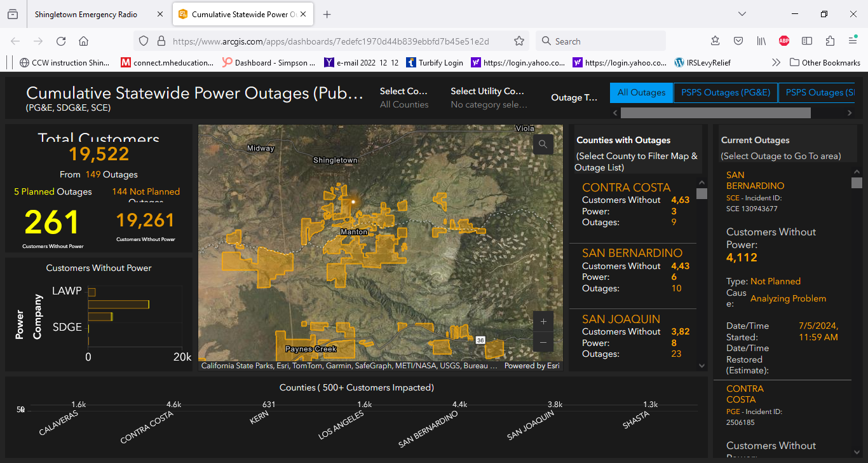Zoom in on the map
Viewport: 868px width, 463px height.
(543, 322)
